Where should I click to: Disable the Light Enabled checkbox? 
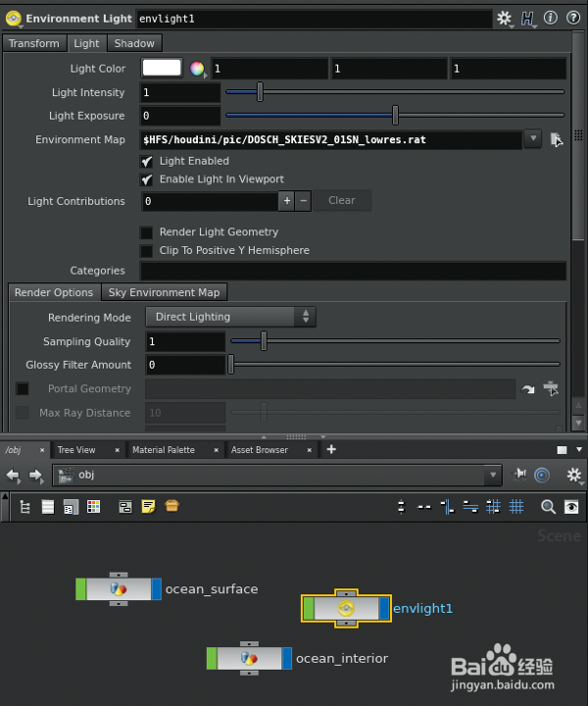(147, 161)
